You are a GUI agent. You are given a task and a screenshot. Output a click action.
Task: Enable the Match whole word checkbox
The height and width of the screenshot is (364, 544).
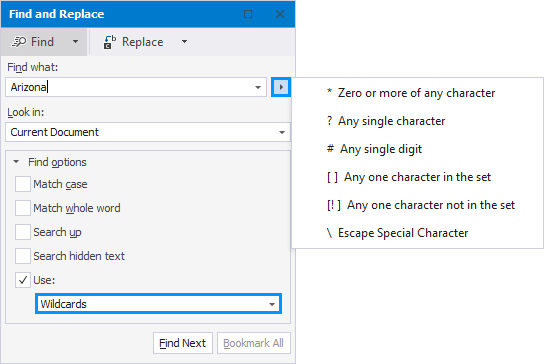[x=23, y=208]
